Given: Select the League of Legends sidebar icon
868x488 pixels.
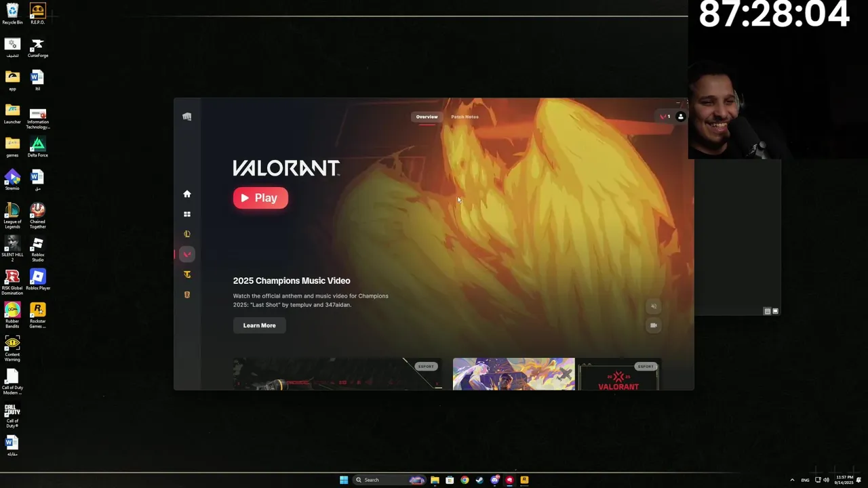Looking at the screenshot, I should (187, 234).
